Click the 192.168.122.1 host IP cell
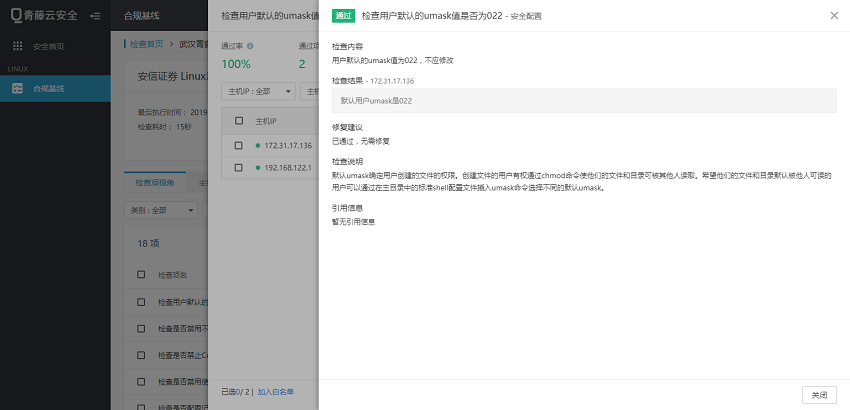 [x=288, y=168]
